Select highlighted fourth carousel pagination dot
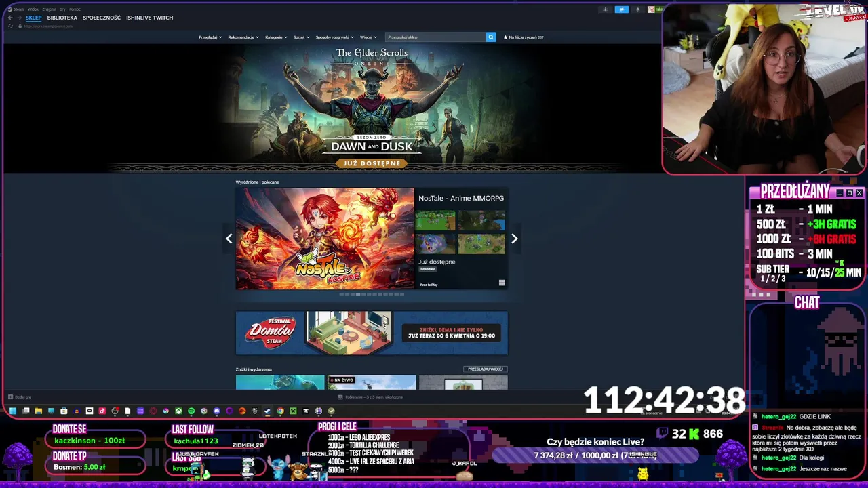The image size is (868, 488). tap(358, 294)
